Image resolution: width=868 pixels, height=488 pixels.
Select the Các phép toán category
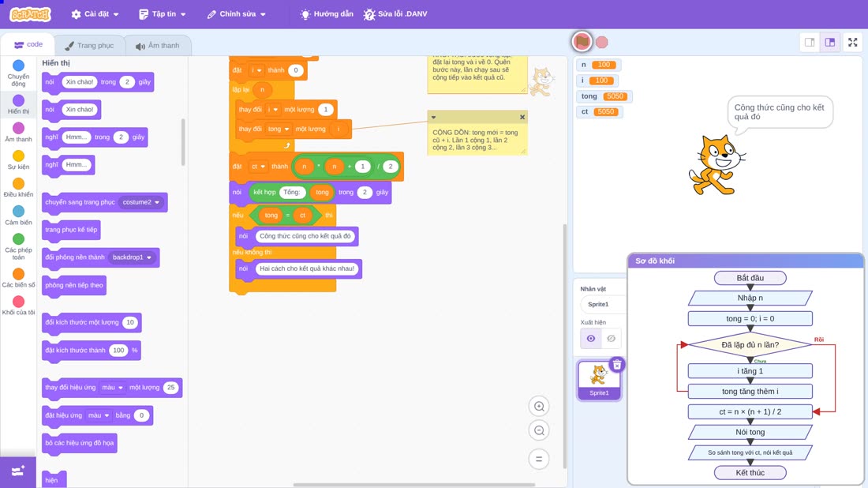point(18,246)
